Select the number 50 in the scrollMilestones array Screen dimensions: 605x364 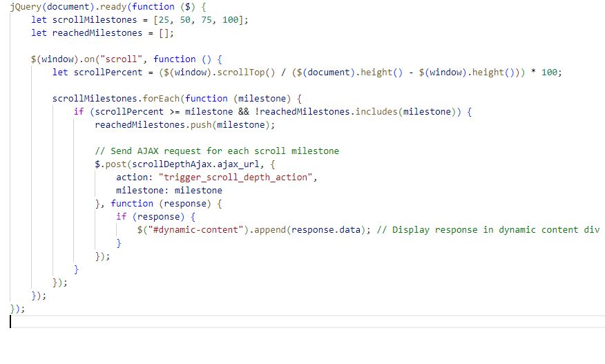[185, 20]
